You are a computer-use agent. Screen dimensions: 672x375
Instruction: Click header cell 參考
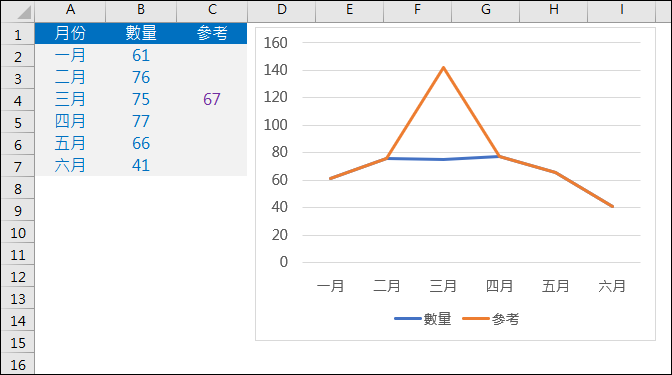[x=212, y=33]
